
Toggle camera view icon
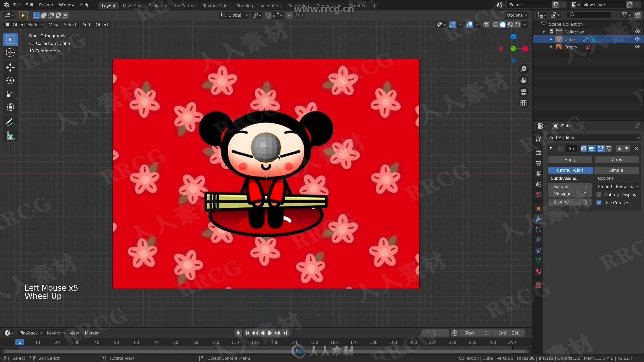tap(523, 92)
